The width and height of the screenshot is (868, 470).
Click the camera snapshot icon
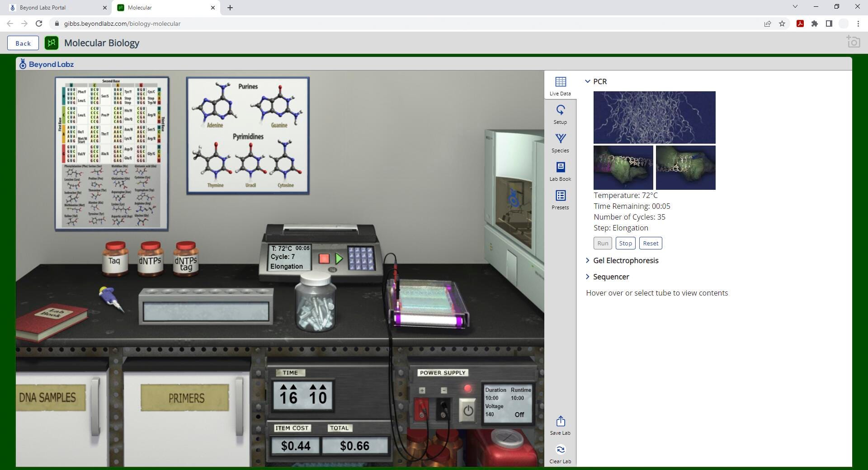[853, 42]
